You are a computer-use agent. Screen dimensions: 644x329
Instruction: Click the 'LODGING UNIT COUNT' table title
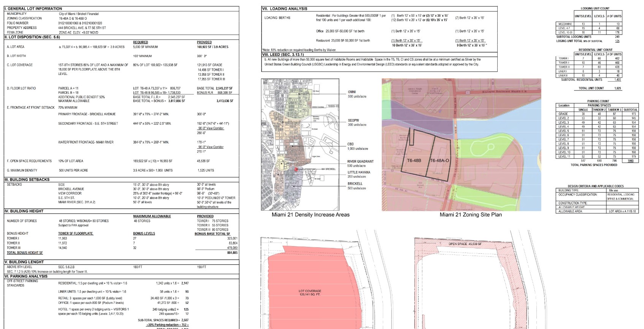point(595,8)
